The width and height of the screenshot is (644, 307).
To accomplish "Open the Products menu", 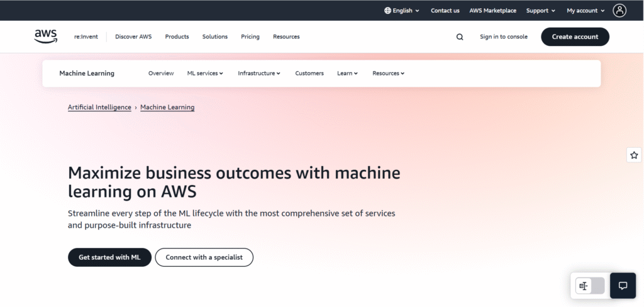I will point(177,37).
